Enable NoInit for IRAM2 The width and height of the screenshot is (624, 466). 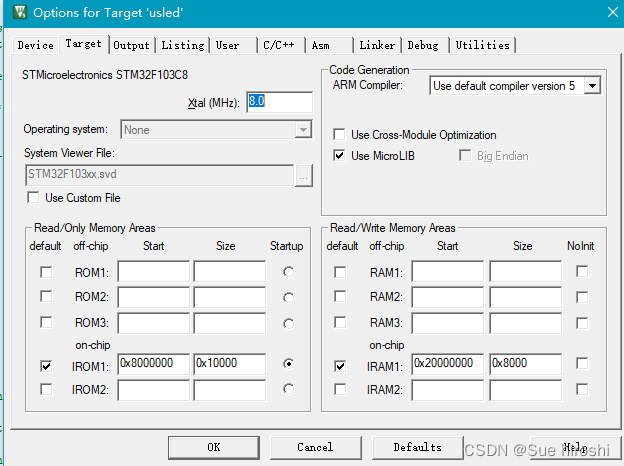coord(582,389)
